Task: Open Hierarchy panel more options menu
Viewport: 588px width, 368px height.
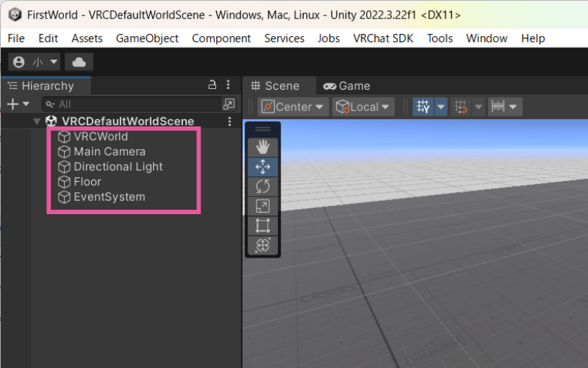Action: coord(229,85)
